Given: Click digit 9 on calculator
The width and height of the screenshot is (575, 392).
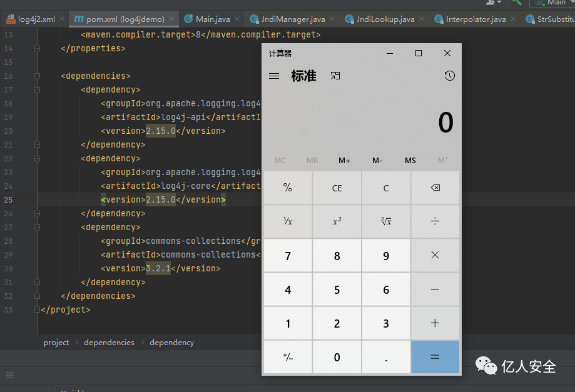Looking at the screenshot, I should (386, 255).
